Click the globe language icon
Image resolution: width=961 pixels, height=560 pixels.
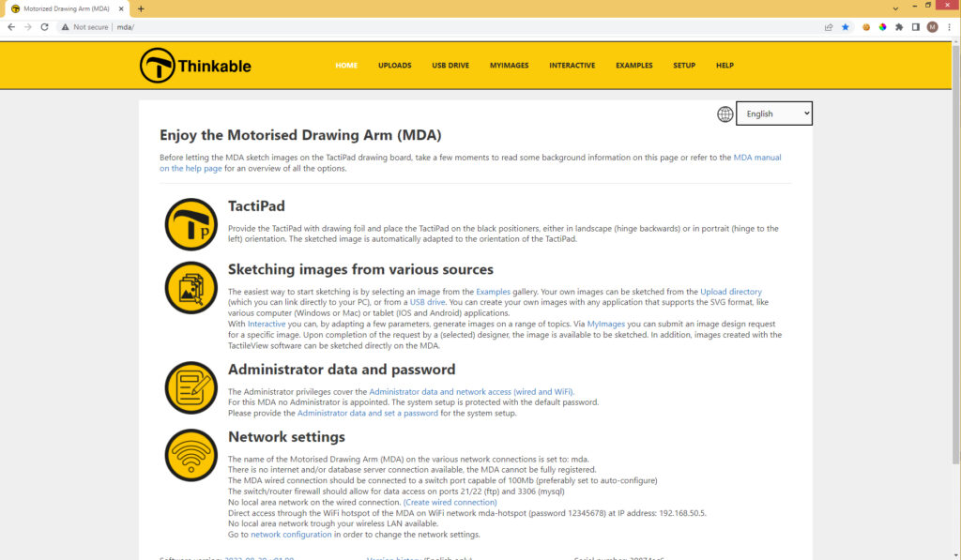[725, 114]
